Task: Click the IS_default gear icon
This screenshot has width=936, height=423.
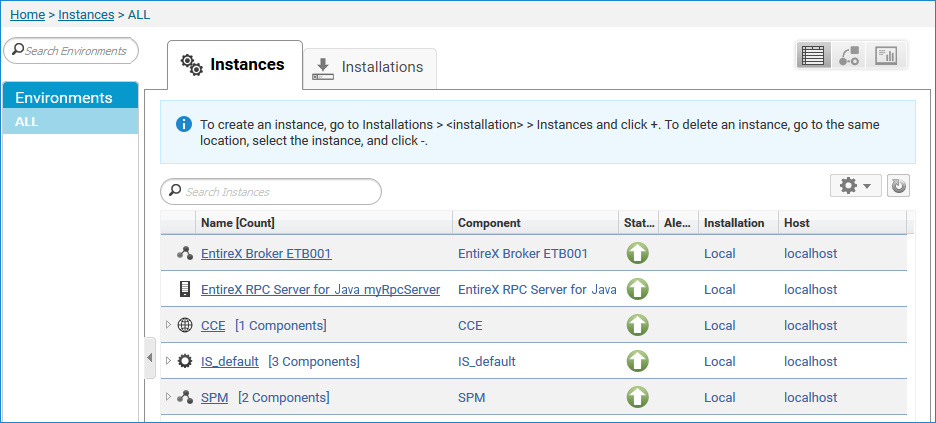Action: 185,361
